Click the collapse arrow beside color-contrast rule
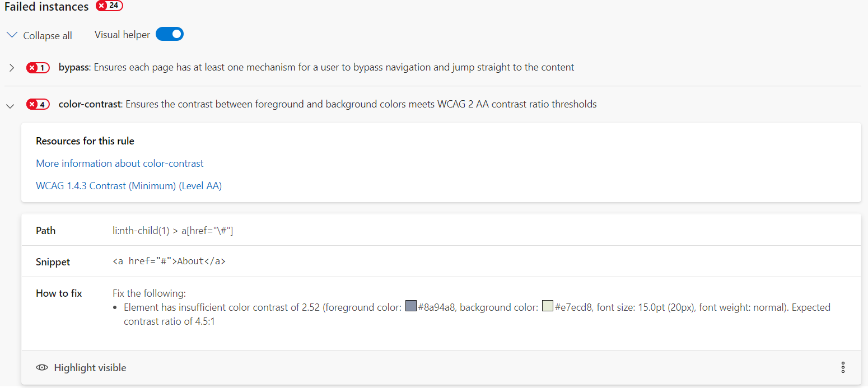This screenshot has height=388, width=868. 10,106
